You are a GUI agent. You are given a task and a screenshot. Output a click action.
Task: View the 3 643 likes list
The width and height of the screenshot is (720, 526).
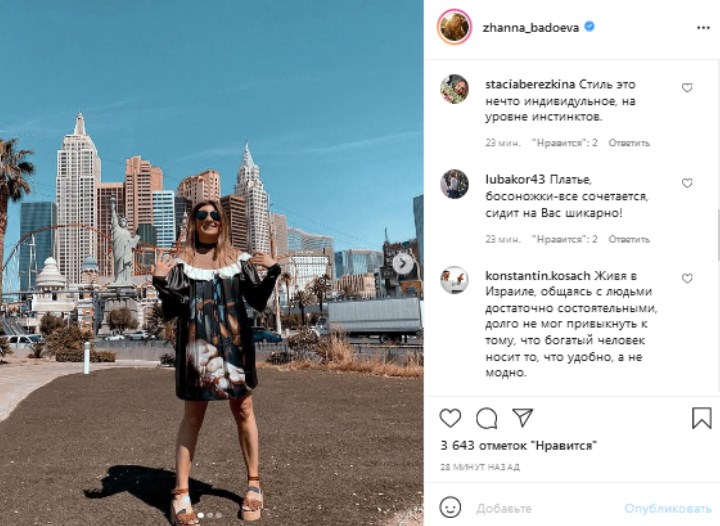click(518, 445)
